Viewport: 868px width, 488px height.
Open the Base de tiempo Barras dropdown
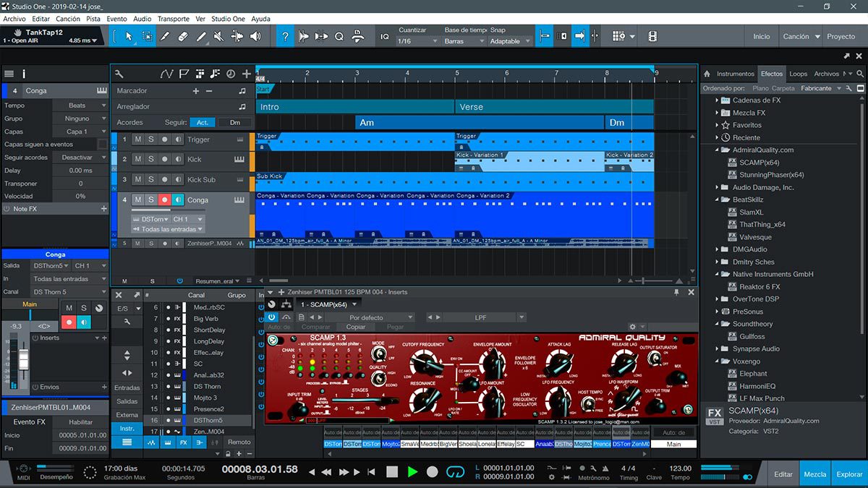point(463,41)
